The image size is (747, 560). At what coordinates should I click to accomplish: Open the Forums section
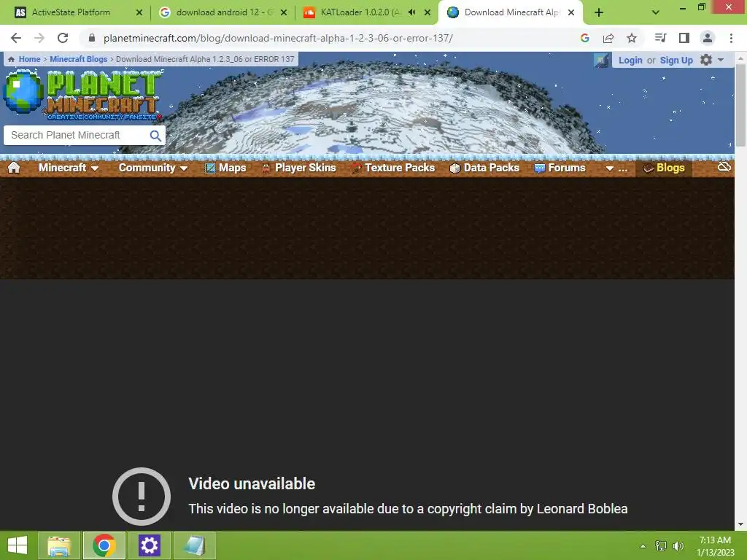[x=560, y=168]
